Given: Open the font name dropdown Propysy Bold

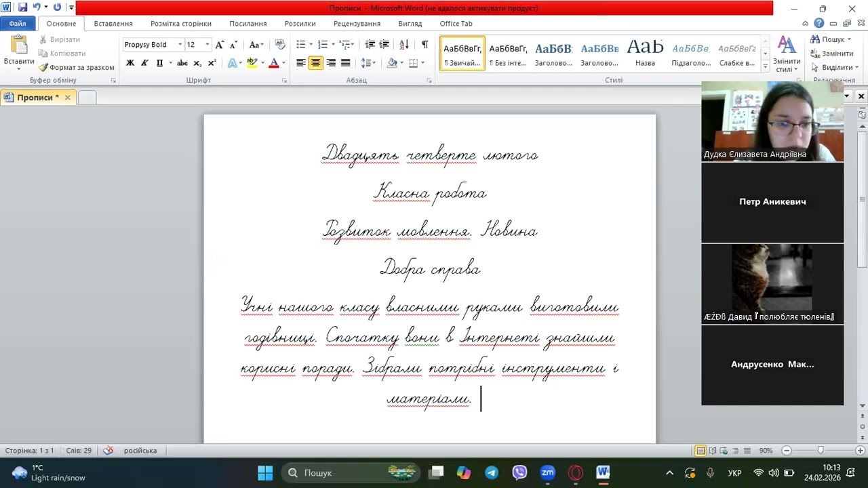Looking at the screenshot, I should 180,45.
